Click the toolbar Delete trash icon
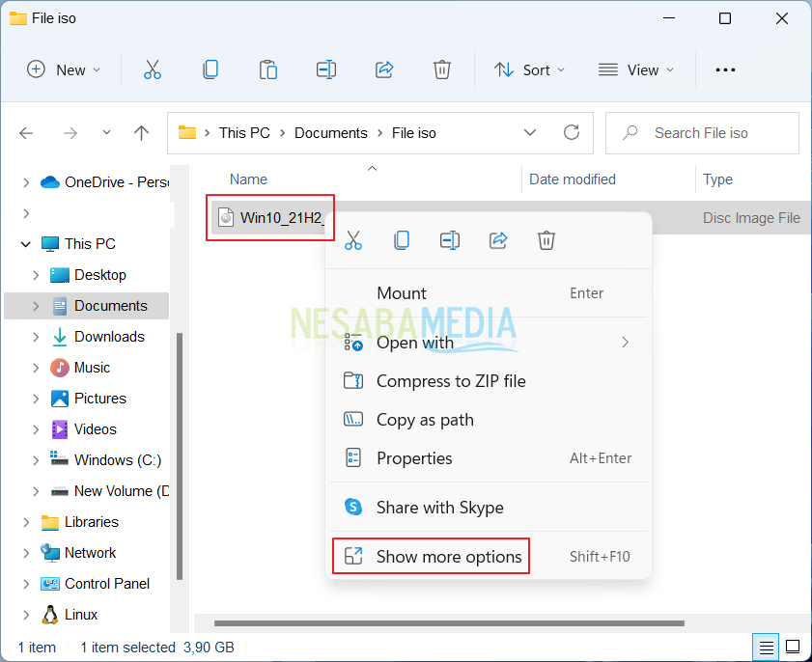Screen dimensions: 812x662 [442, 69]
